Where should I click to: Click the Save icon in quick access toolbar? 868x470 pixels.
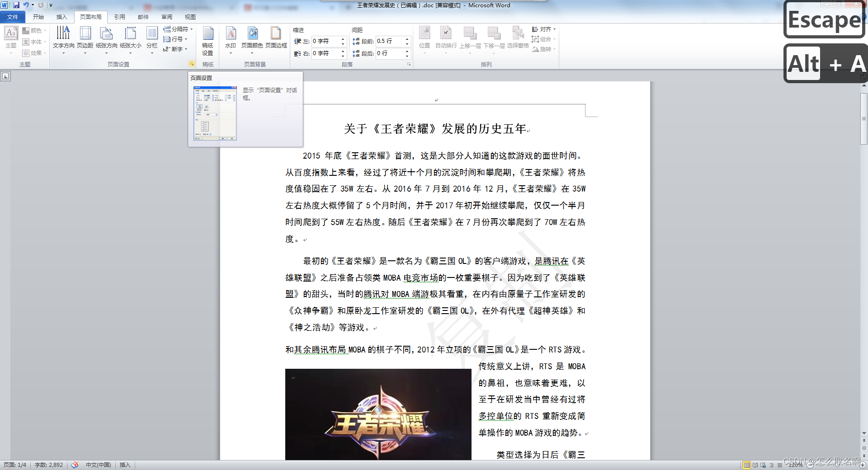coord(16,5)
